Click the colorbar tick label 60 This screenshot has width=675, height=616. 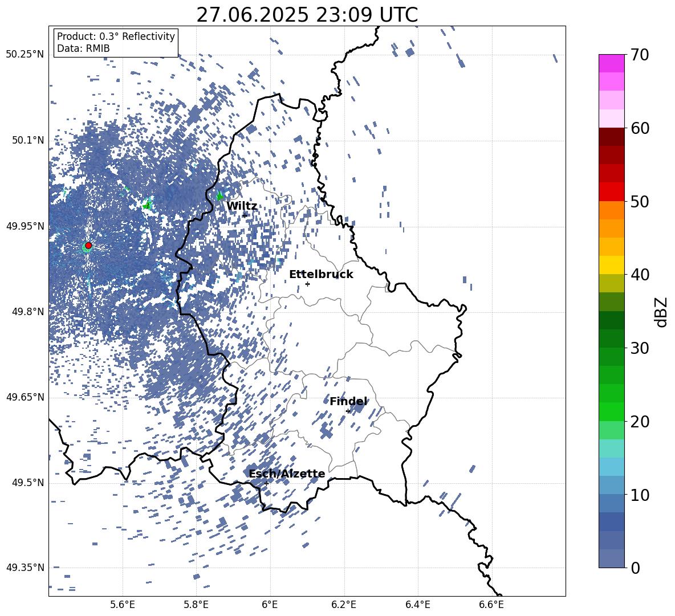[x=640, y=128]
